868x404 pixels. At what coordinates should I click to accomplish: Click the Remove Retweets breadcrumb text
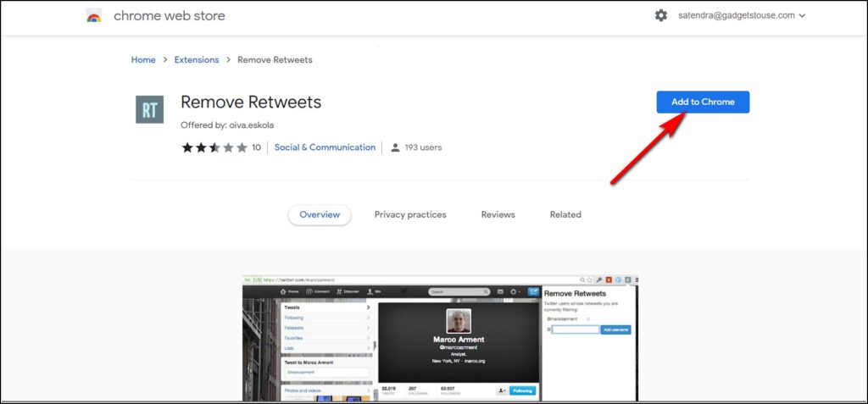(275, 60)
